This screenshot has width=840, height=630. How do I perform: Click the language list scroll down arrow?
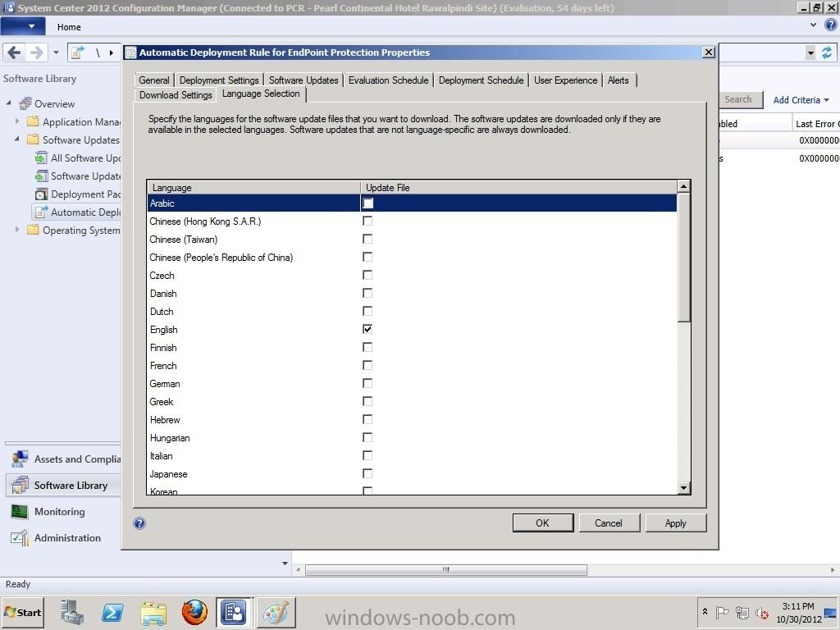click(683, 487)
